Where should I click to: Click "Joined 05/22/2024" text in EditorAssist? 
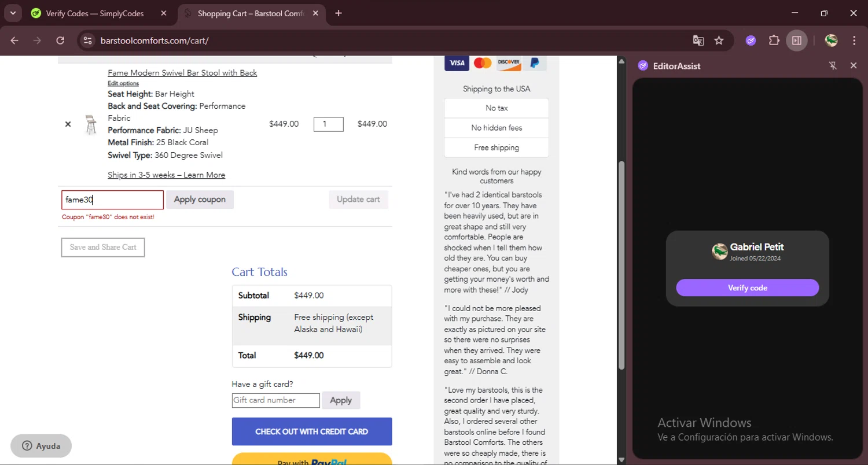(x=755, y=259)
